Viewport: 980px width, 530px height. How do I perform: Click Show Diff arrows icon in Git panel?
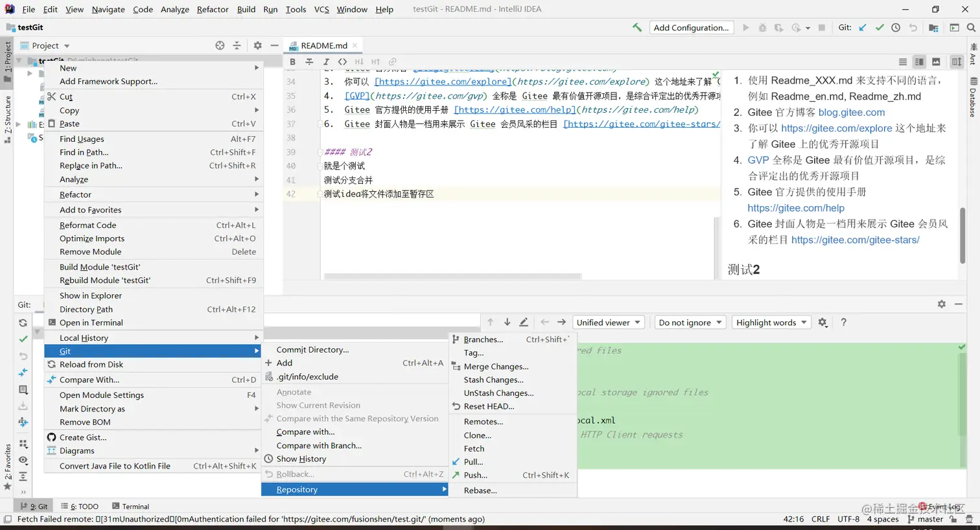(23, 373)
